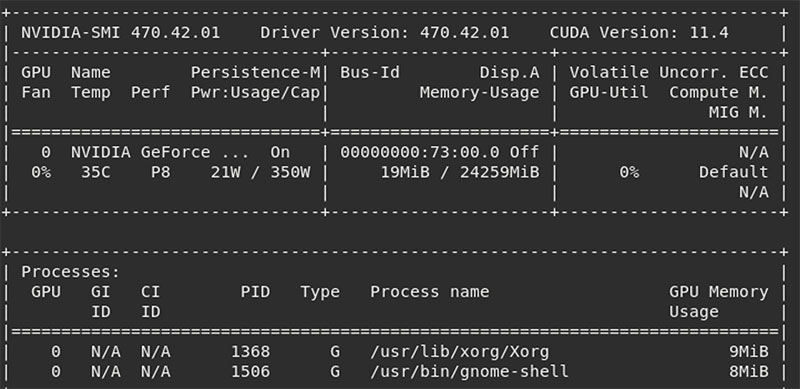Click the Bus-Id column header

(370, 72)
